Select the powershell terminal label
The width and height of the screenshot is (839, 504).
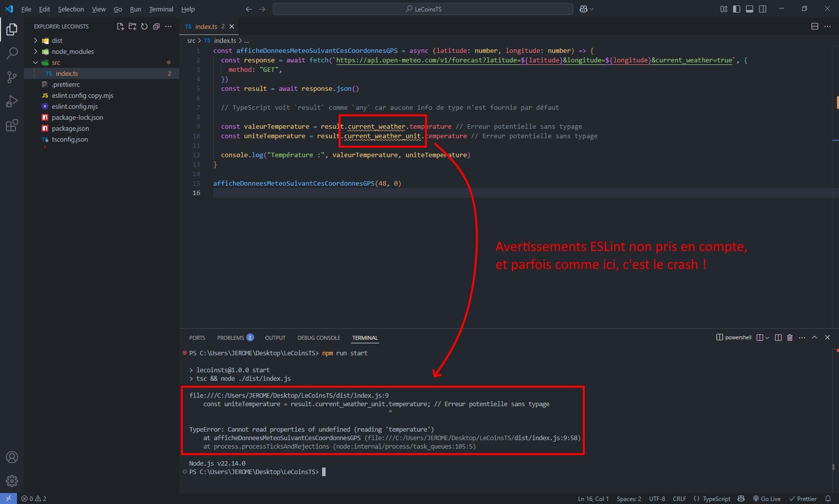[x=734, y=338]
